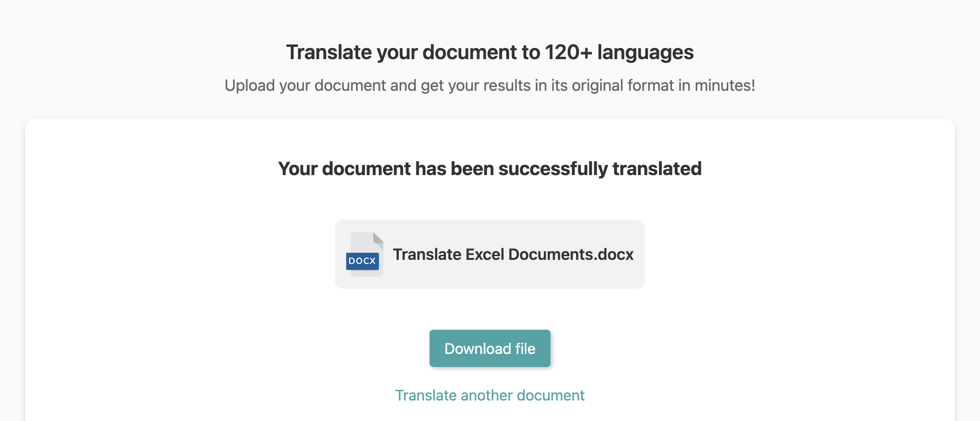Click the upload instructions subtitle text
980x421 pixels.
[490, 85]
